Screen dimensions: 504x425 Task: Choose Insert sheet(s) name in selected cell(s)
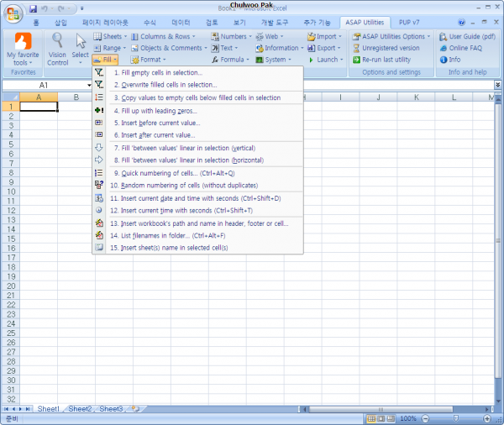tap(197, 248)
